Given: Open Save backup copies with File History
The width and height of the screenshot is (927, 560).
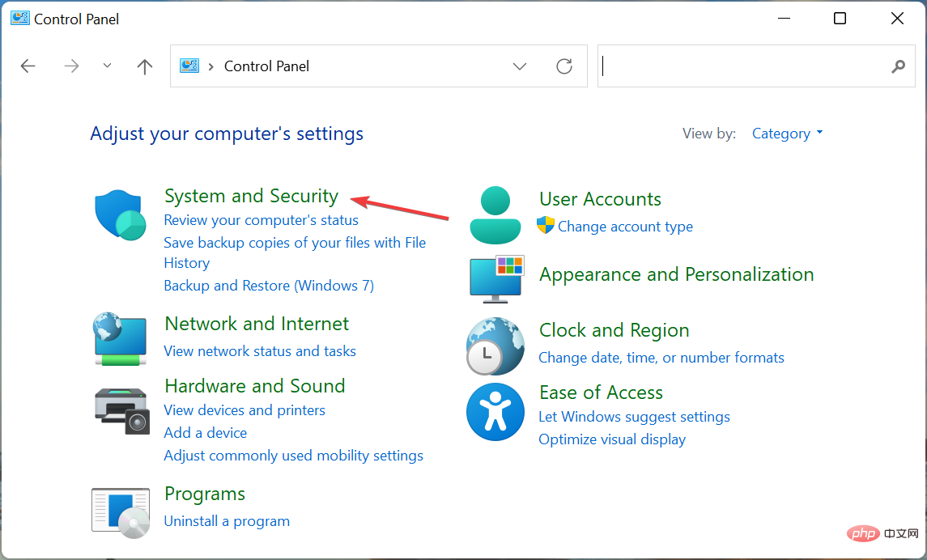Looking at the screenshot, I should tap(295, 252).
